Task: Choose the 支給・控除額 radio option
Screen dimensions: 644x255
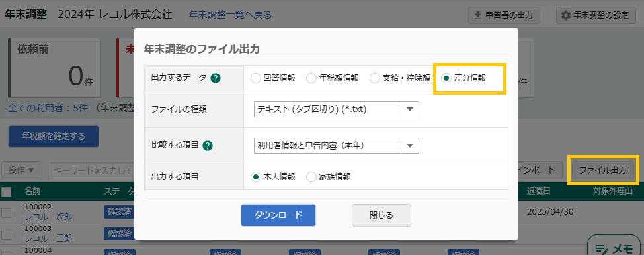Action: [x=375, y=78]
